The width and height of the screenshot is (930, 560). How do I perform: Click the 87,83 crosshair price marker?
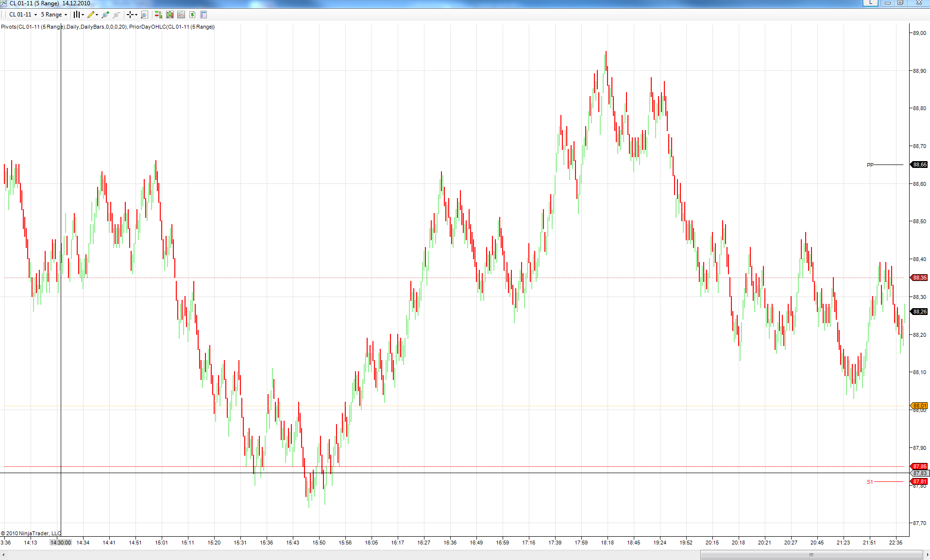click(919, 473)
